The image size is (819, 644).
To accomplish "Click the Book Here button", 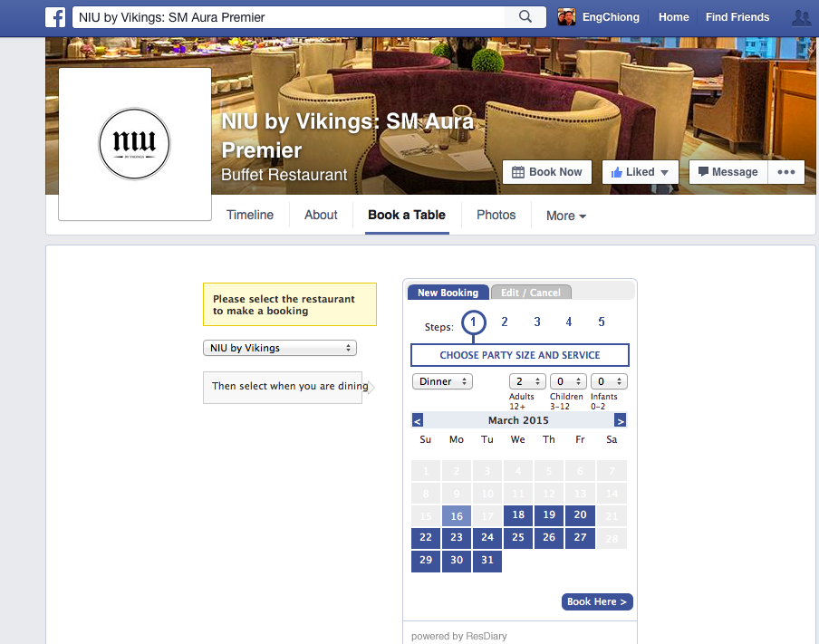I will click(597, 601).
